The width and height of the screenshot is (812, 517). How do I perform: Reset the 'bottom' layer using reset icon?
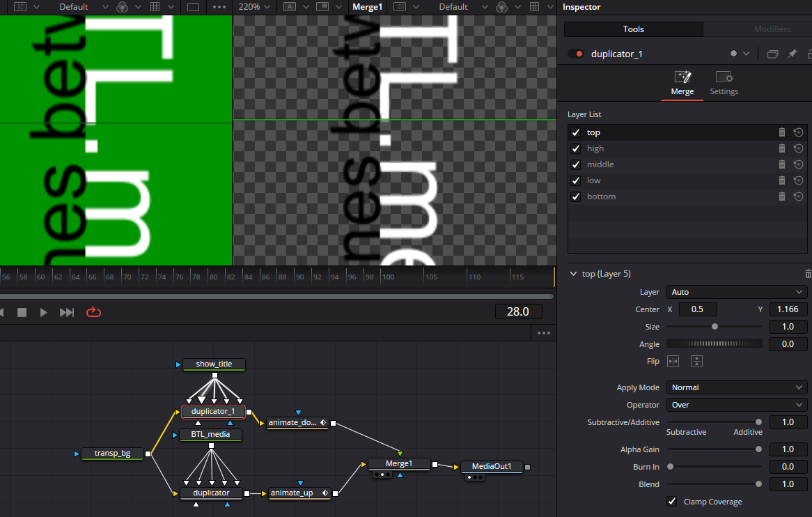[x=799, y=196]
